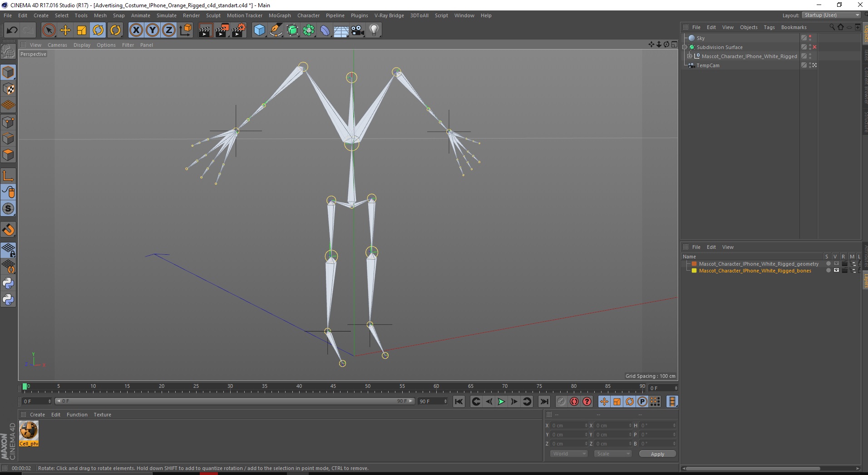868x475 pixels.
Task: Click the preview range slider bar
Action: (234, 401)
